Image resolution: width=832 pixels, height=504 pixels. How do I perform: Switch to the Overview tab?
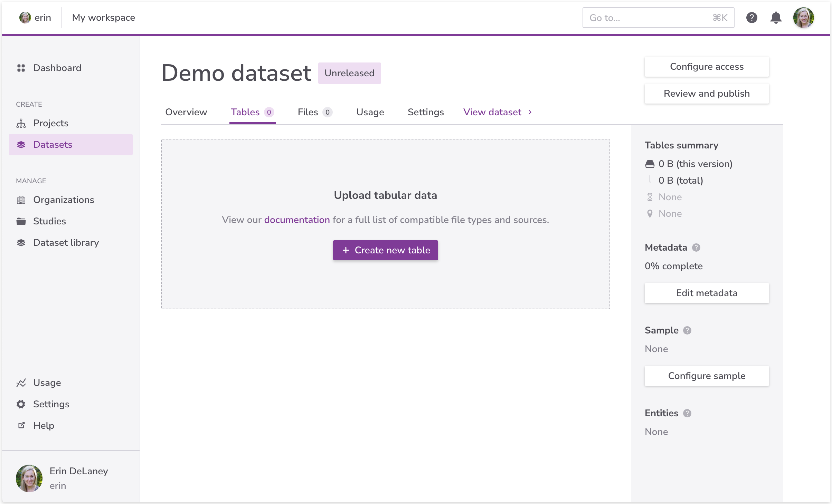(186, 112)
